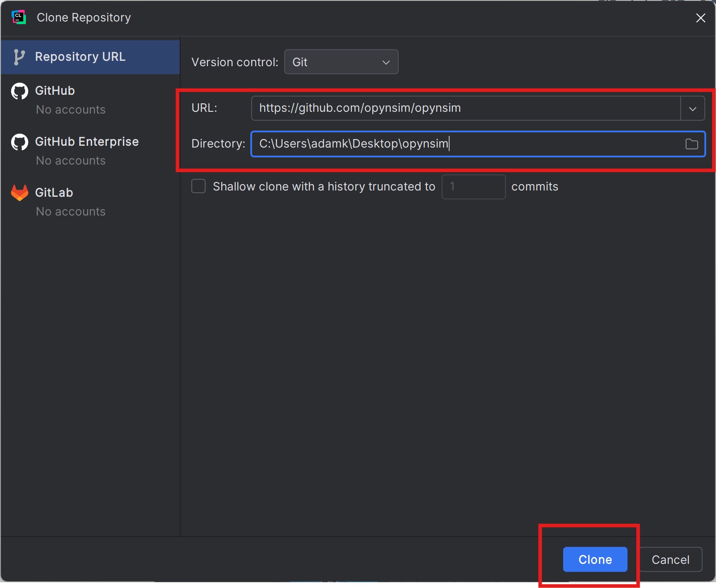Click into the URL text field
The height and width of the screenshot is (588, 716).
[x=465, y=108]
